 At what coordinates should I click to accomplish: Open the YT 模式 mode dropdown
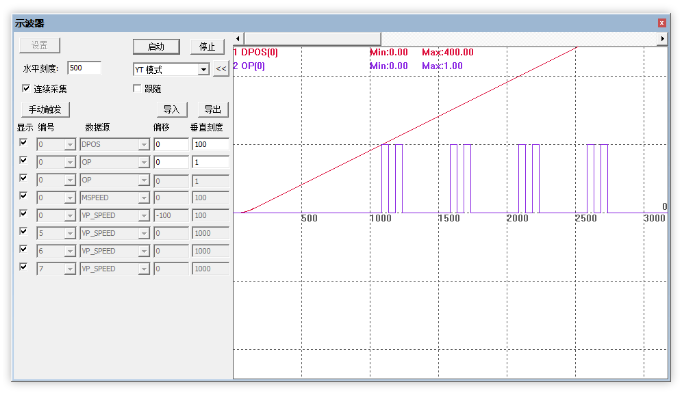coord(203,69)
